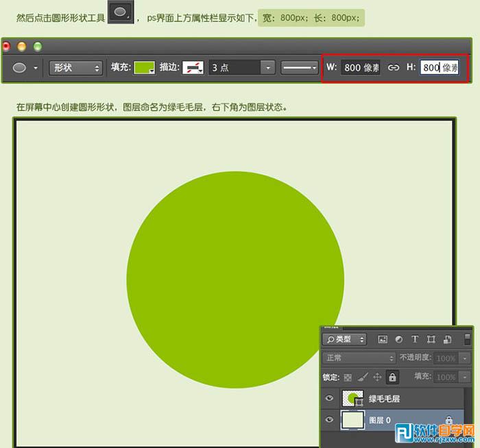Click the green zoom window button
The width and height of the screenshot is (480, 448).
click(x=38, y=47)
